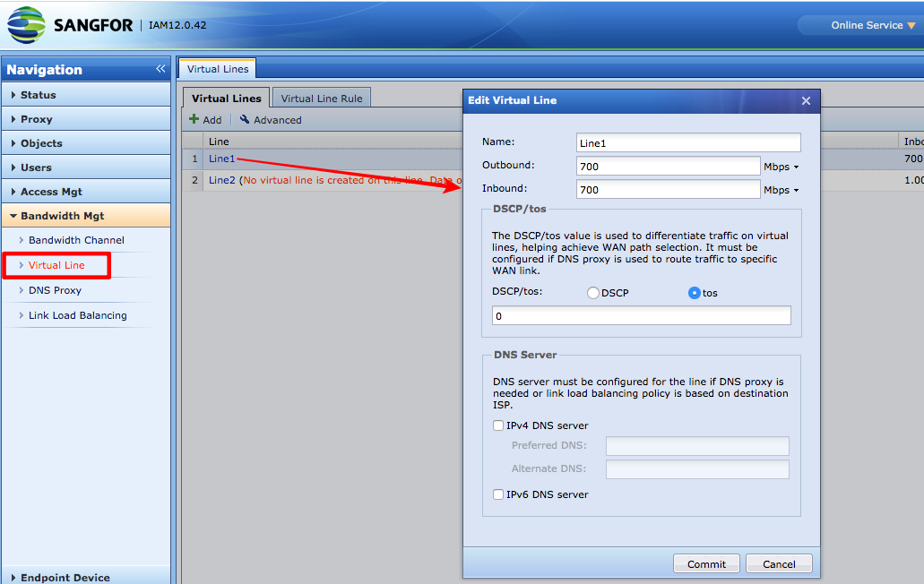Expand the Proxy navigation section
Viewport: 924px width, 584px height.
click(x=86, y=119)
